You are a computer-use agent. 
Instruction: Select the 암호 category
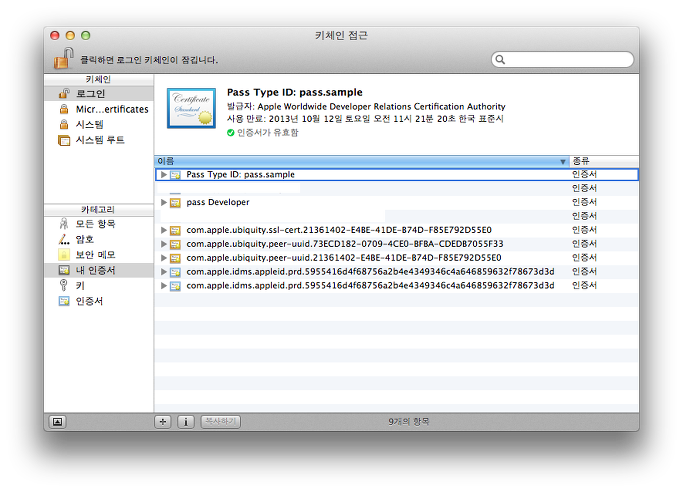point(99,239)
